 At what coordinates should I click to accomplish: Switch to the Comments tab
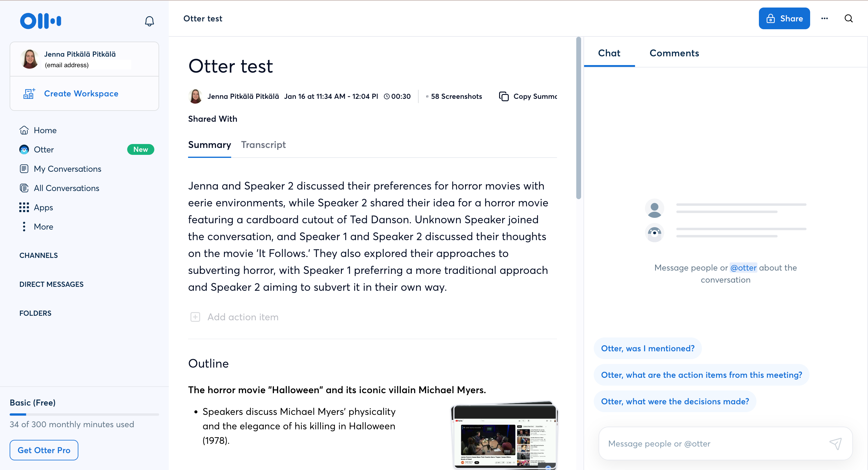point(674,53)
